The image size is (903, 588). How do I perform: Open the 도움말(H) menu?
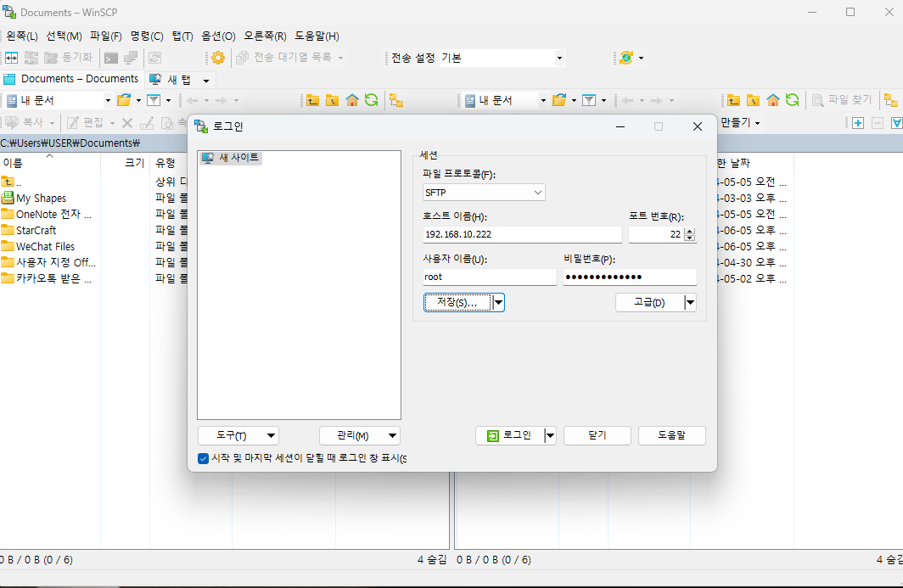click(317, 36)
